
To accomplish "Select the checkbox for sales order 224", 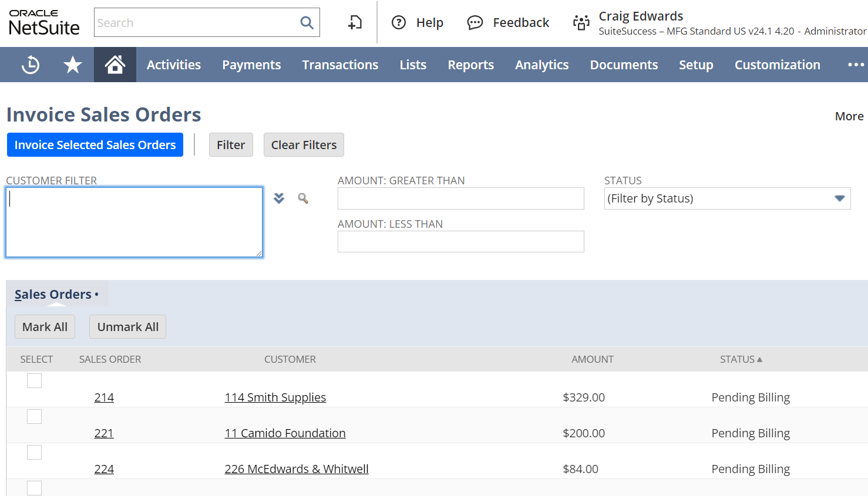I will [35, 452].
